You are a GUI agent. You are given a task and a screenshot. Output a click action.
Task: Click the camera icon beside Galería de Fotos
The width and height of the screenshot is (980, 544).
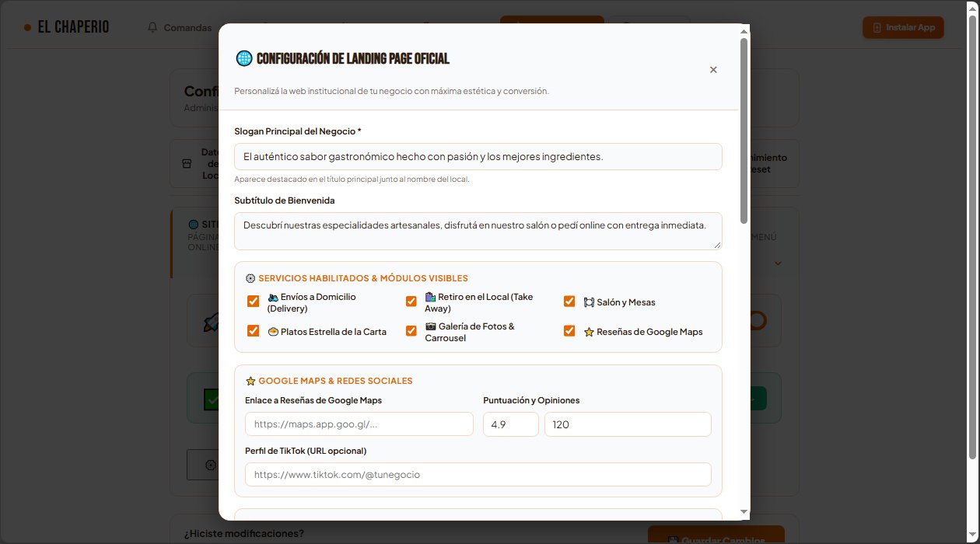(x=430, y=326)
